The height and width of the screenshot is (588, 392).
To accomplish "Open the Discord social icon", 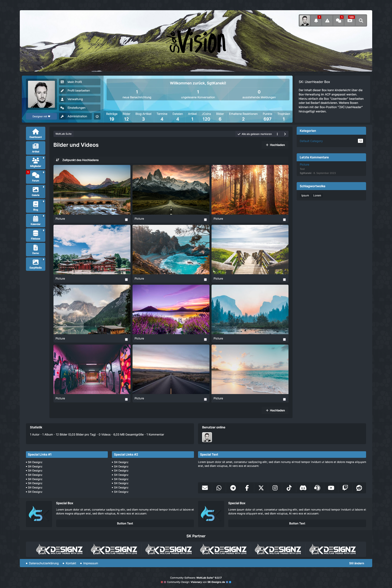I will pyautogui.click(x=303, y=488).
